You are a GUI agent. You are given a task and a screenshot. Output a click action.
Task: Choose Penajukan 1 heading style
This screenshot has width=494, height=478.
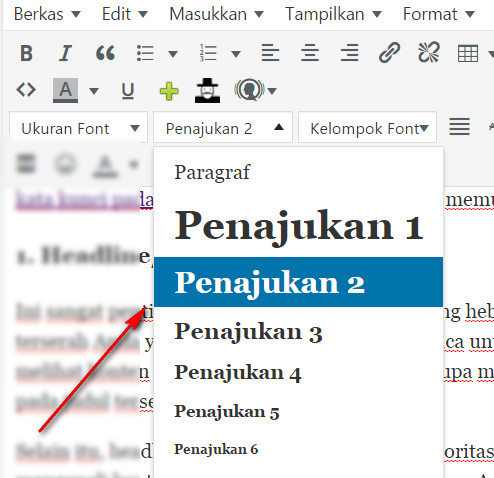click(x=298, y=225)
